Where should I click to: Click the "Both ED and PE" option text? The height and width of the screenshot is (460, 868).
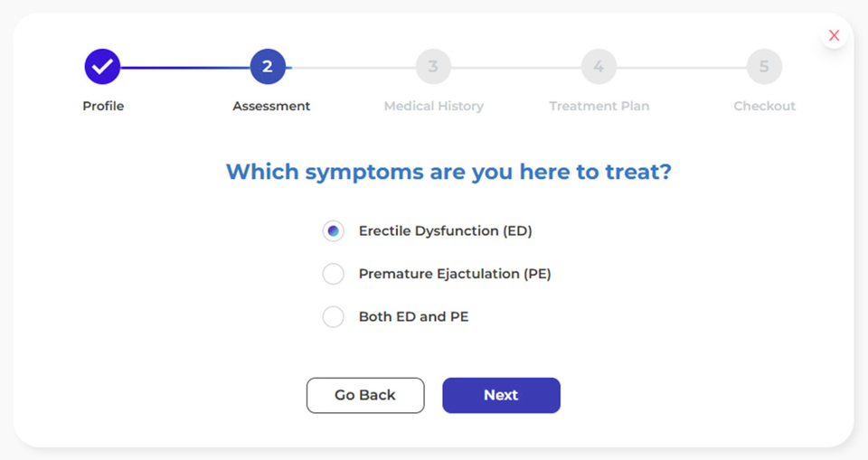(x=413, y=316)
